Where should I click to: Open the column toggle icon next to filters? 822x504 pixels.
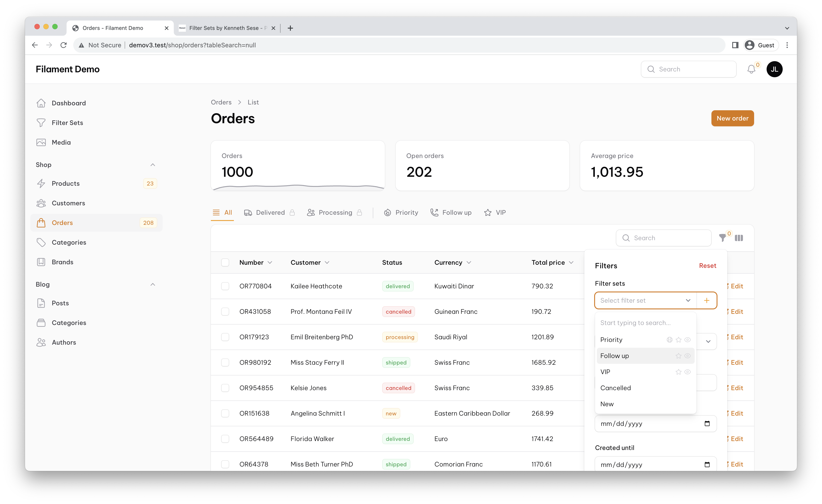click(x=739, y=238)
